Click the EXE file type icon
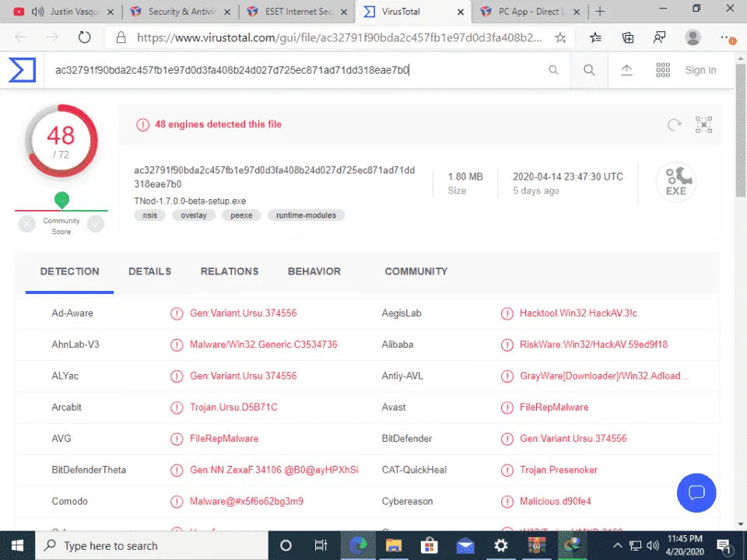 click(676, 182)
